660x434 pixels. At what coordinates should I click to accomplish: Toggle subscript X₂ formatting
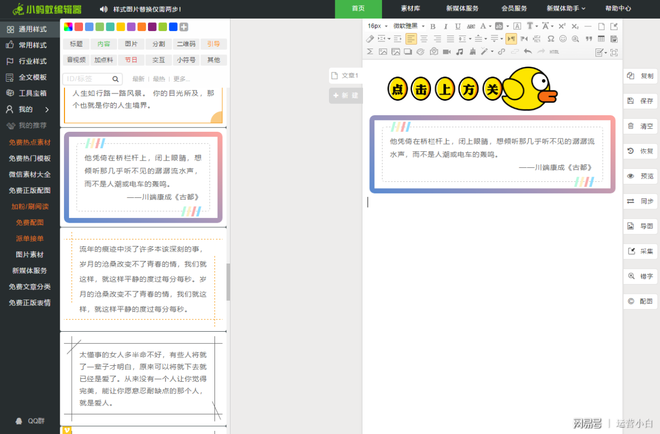[575, 27]
